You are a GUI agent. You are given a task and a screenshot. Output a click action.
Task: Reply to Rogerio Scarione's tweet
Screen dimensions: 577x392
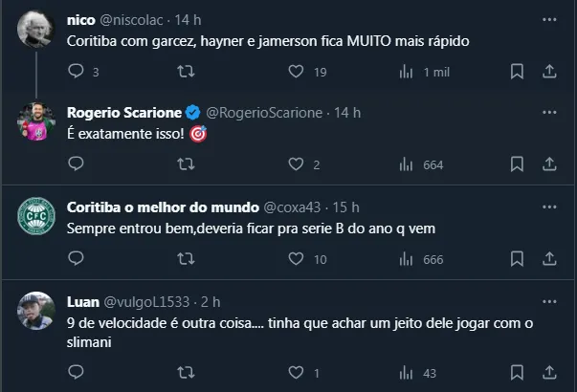point(77,164)
